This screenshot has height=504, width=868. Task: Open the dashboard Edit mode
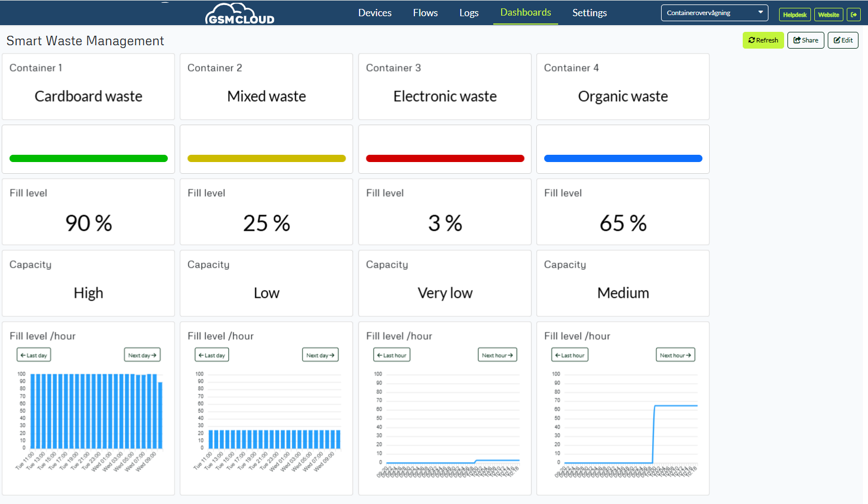(x=843, y=40)
